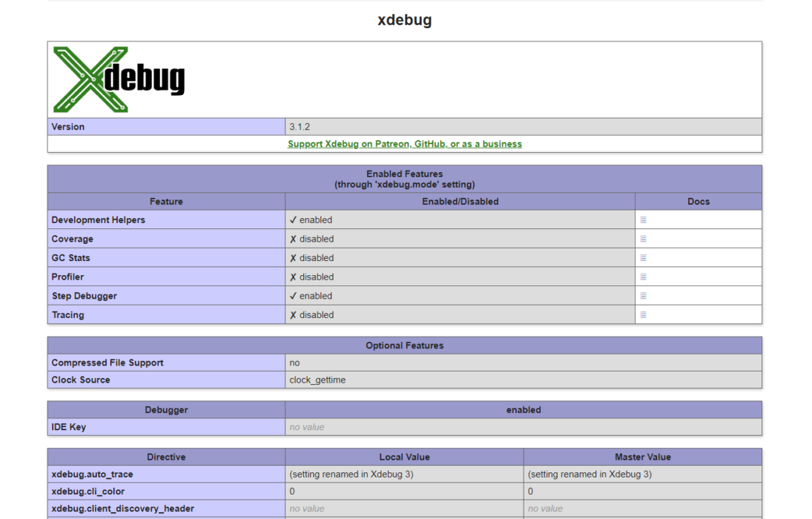
Task: Open the Coverage docs icon
Action: point(643,239)
